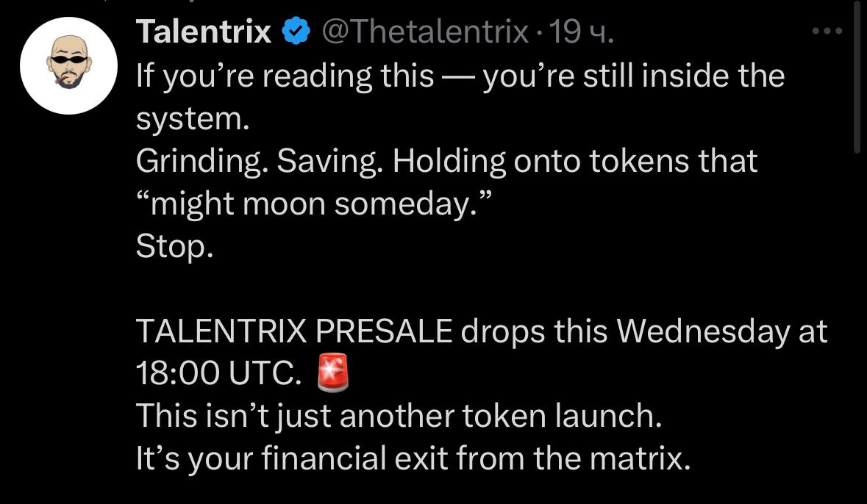Viewport: 867px width, 504px height.
Task: Click the Talentrix display name
Action: point(204,32)
